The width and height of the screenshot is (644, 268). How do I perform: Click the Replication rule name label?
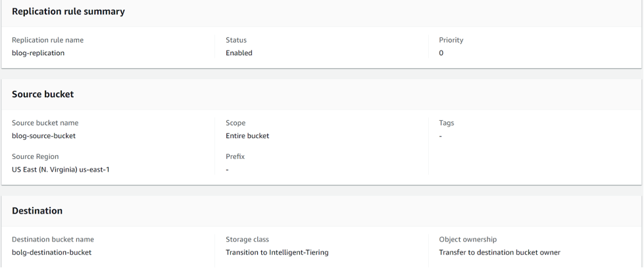pyautogui.click(x=47, y=40)
